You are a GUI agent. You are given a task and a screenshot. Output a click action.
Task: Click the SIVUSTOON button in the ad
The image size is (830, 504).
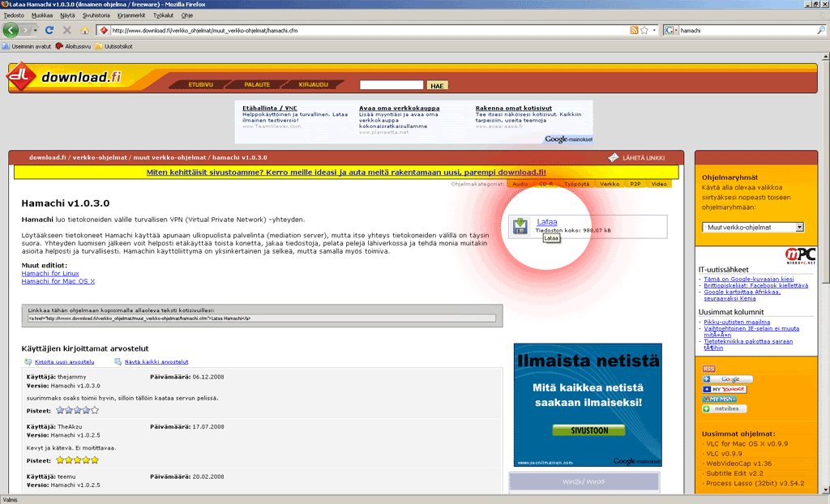coord(588,430)
